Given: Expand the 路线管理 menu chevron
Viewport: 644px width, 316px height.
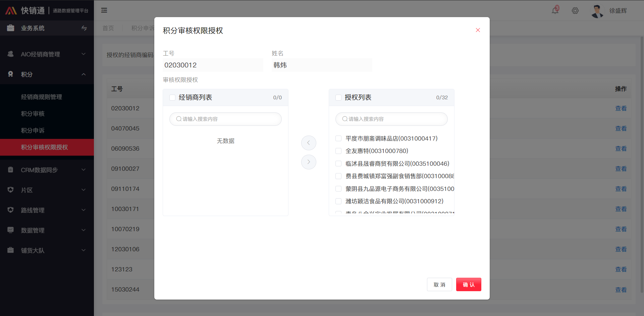Looking at the screenshot, I should [84, 210].
